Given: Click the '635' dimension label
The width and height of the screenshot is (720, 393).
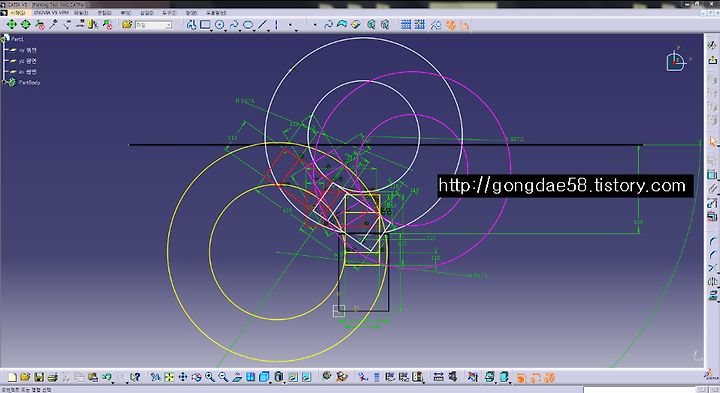Looking at the screenshot, I should click(x=287, y=211).
